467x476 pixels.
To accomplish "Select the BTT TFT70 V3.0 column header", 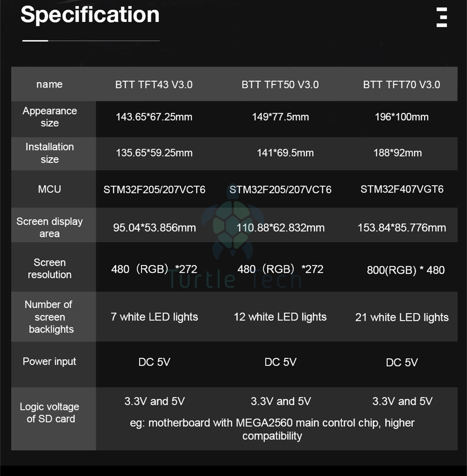I will point(401,84).
